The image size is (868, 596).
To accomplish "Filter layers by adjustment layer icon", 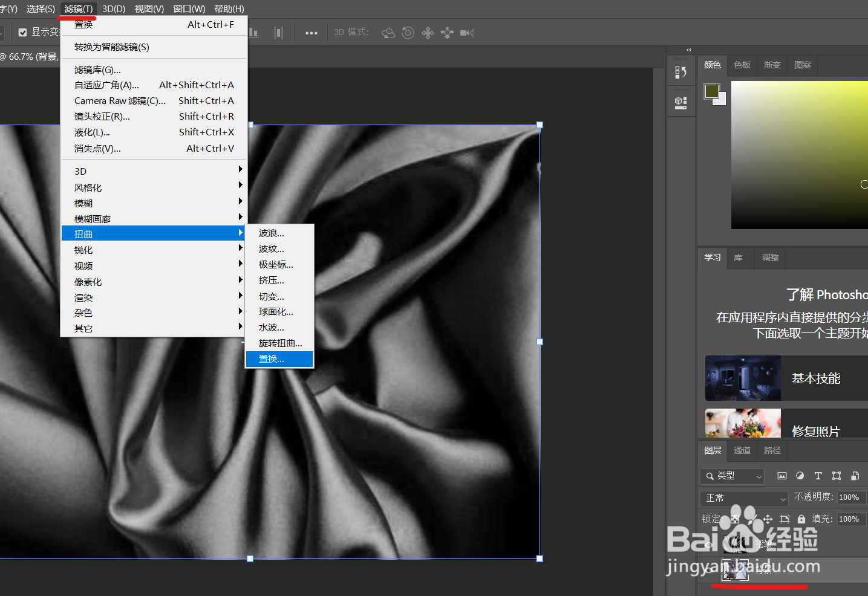I will pyautogui.click(x=800, y=476).
